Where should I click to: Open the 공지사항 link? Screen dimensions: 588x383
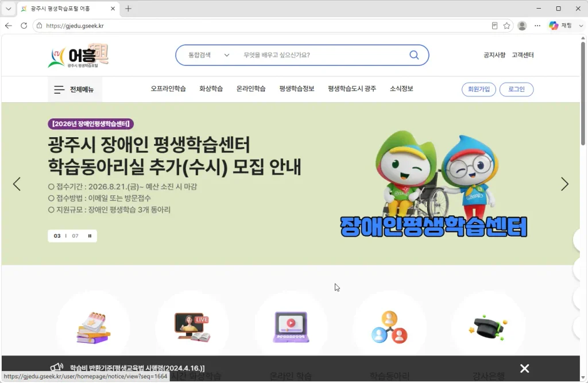[494, 55]
